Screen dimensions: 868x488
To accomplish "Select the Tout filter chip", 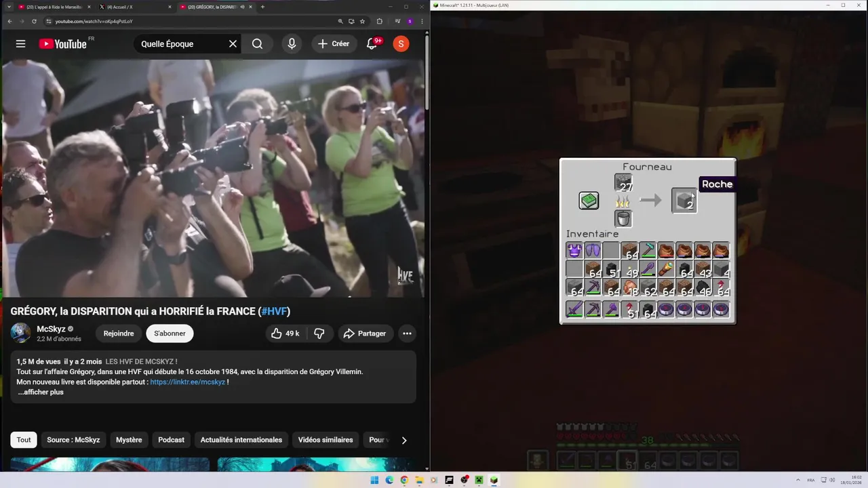I will click(24, 440).
